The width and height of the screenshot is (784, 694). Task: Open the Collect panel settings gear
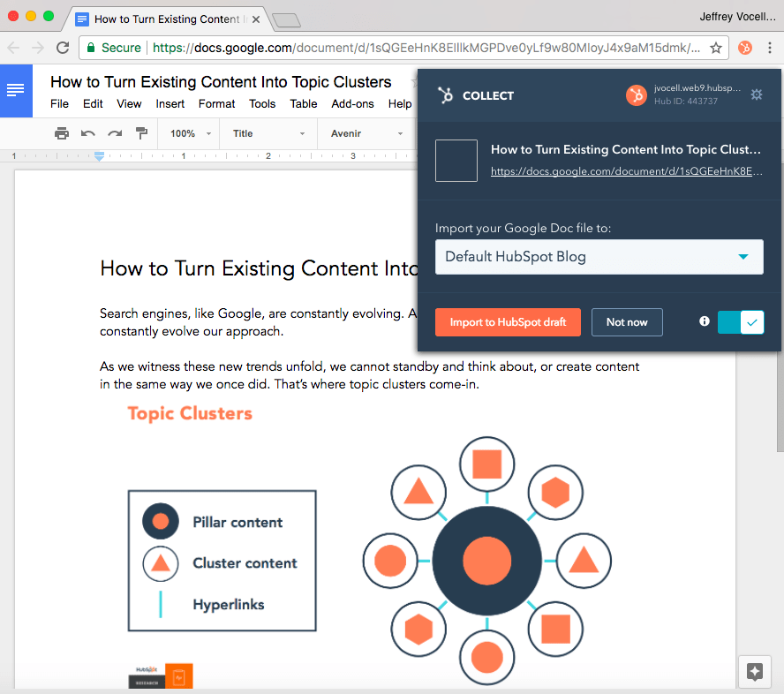757,95
